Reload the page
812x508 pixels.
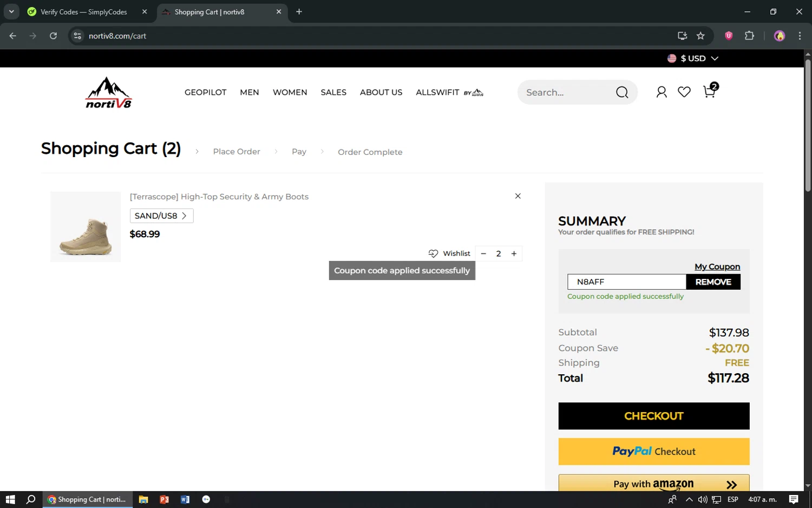pyautogui.click(x=53, y=36)
